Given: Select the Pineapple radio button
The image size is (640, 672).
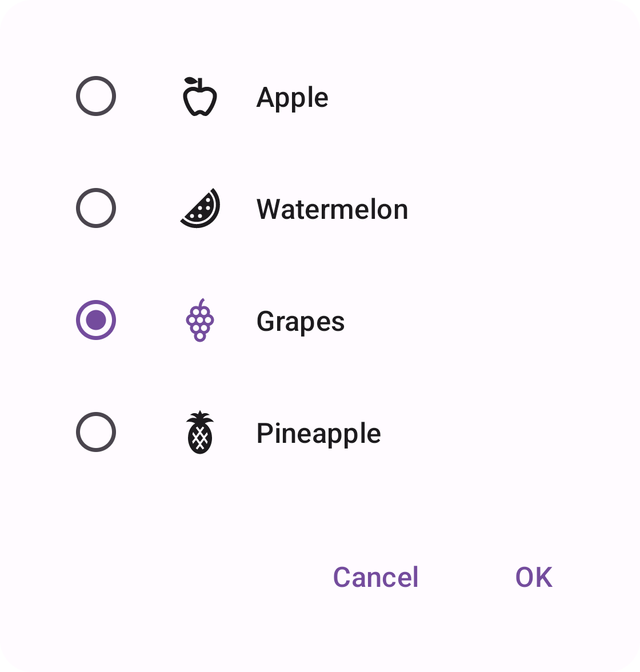Looking at the screenshot, I should (x=96, y=432).
